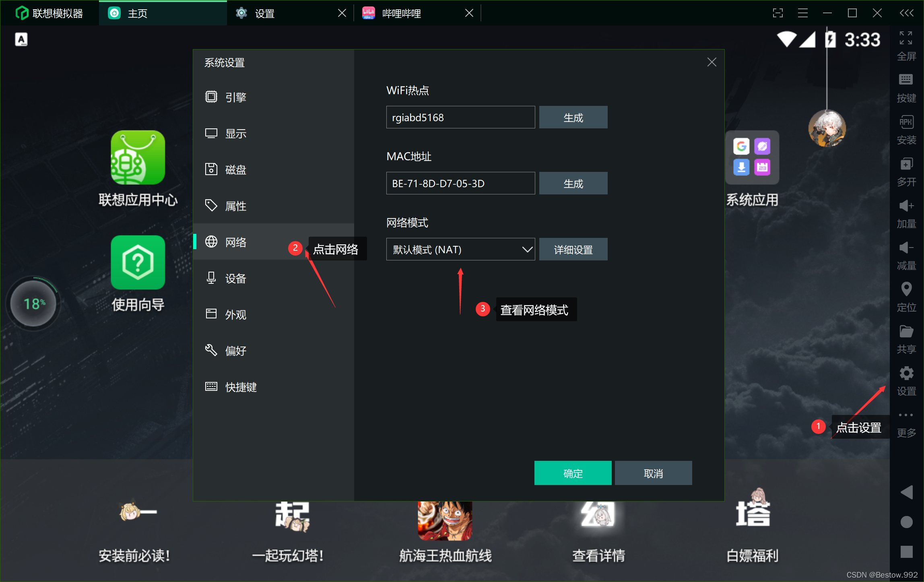Select 快捷键 in system settings

point(274,387)
